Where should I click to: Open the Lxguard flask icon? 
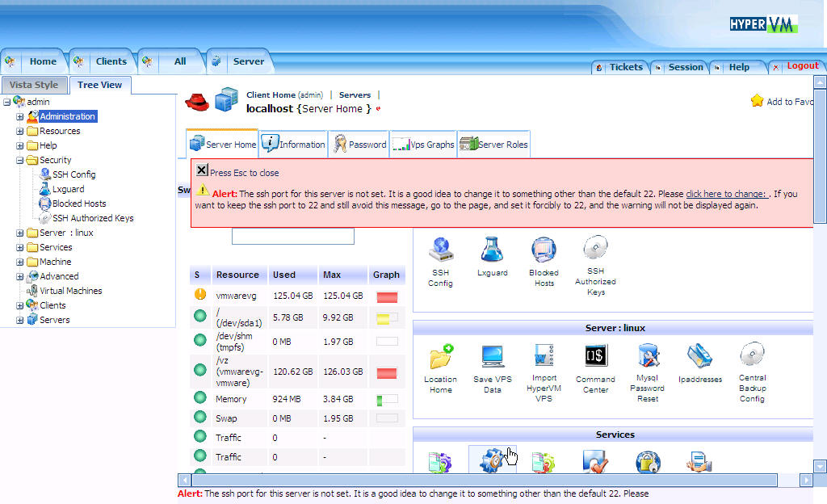pos(492,250)
